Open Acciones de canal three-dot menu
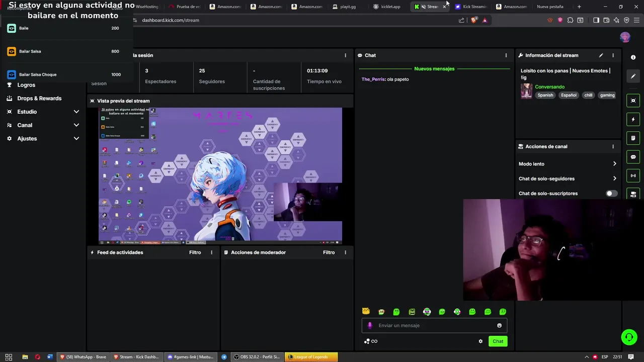Viewport: 644px width, 362px height. tap(613, 146)
